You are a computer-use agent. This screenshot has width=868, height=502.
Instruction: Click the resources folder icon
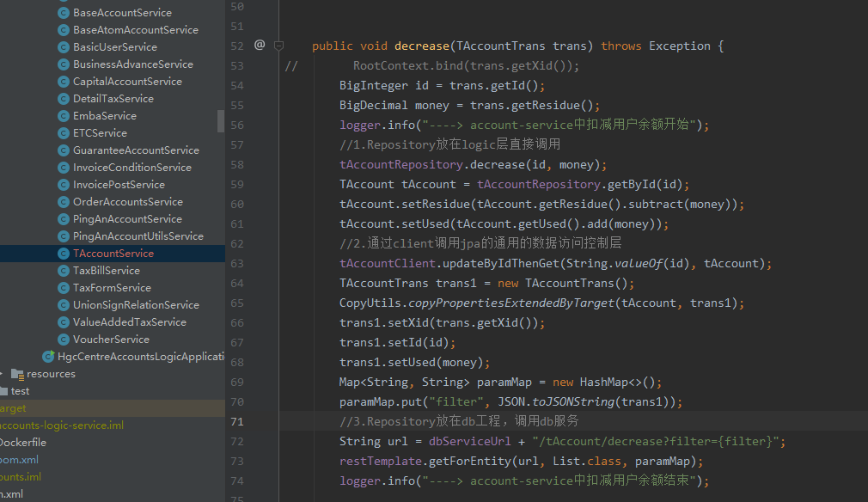[18, 374]
